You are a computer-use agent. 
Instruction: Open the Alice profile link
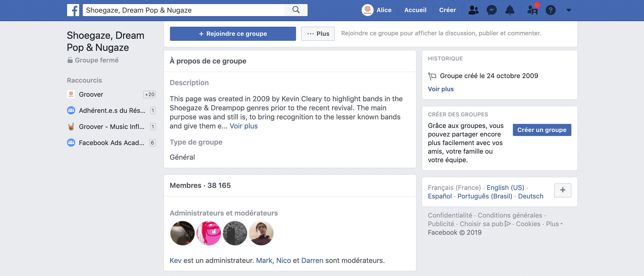(x=384, y=10)
